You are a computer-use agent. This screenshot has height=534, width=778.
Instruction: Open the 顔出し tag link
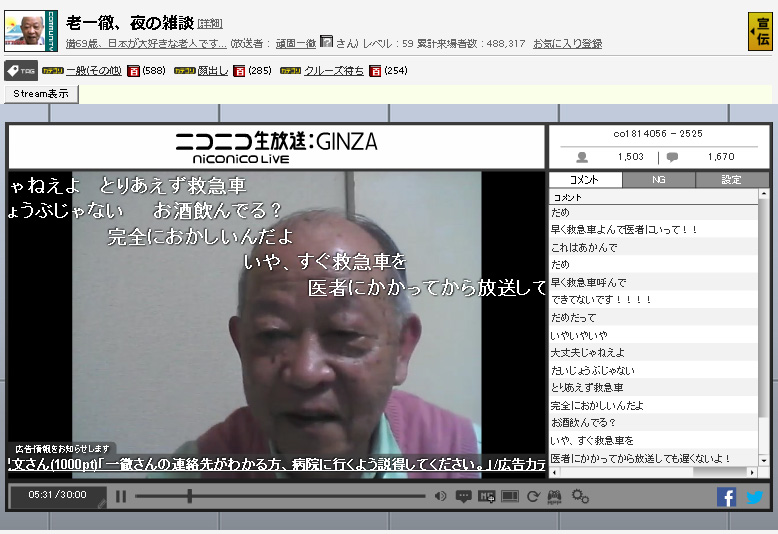(x=213, y=71)
